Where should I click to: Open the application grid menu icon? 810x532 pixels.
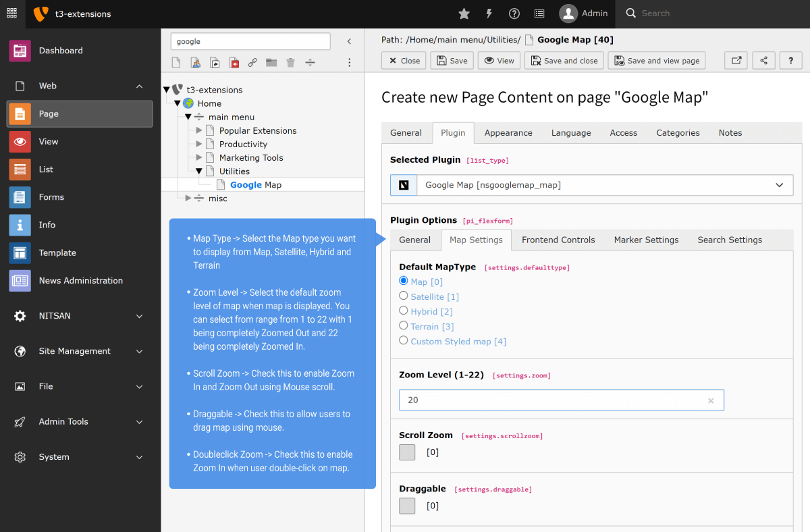coord(11,14)
